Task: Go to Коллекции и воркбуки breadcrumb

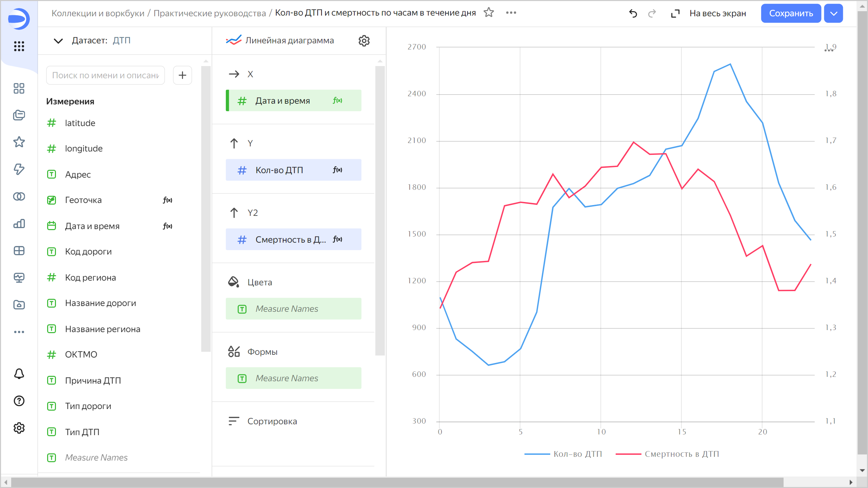Action: pos(98,13)
